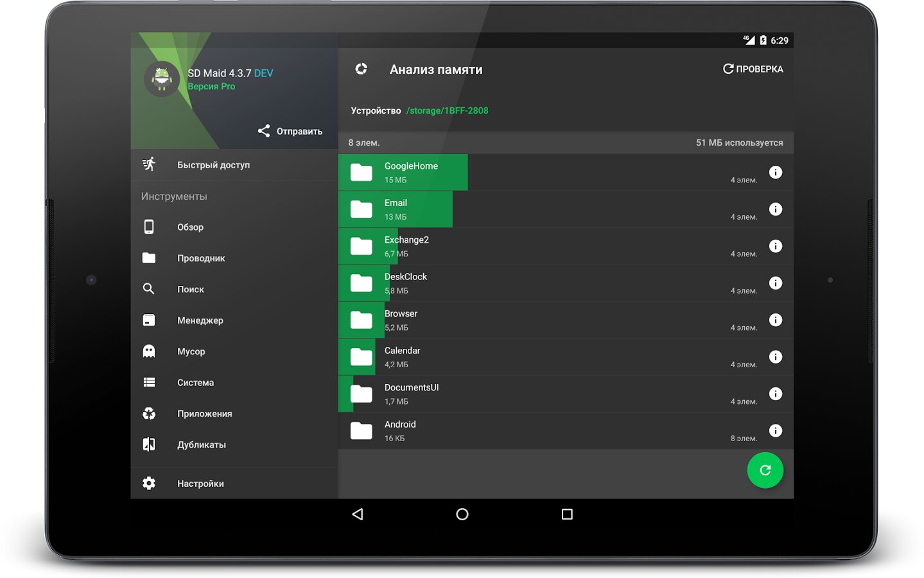Tap the Android home navigation button
Image resolution: width=924 pixels, height=578 pixels.
click(462, 514)
